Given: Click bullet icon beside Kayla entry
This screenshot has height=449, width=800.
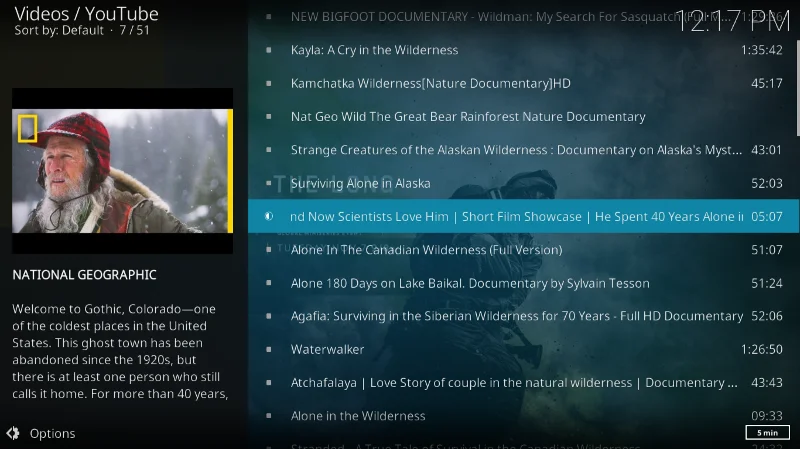Looking at the screenshot, I should (269, 50).
